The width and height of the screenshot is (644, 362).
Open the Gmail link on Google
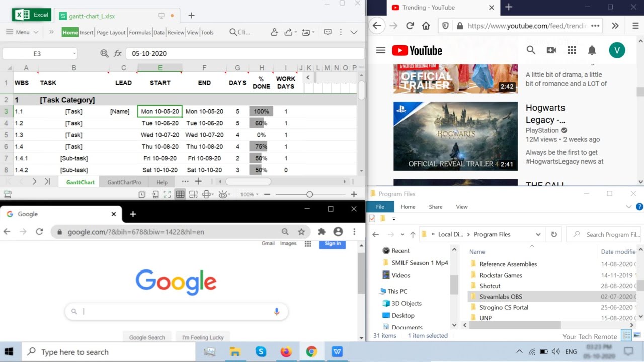(268, 243)
